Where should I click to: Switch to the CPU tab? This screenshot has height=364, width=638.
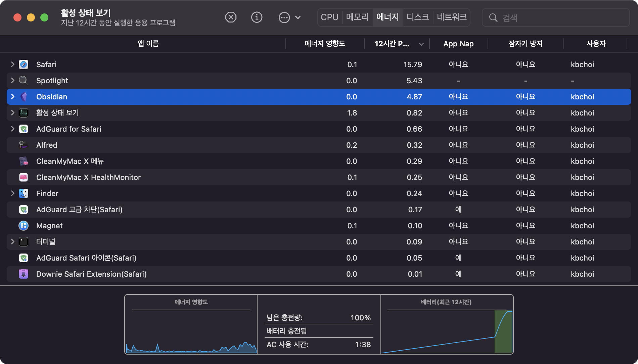[329, 17]
